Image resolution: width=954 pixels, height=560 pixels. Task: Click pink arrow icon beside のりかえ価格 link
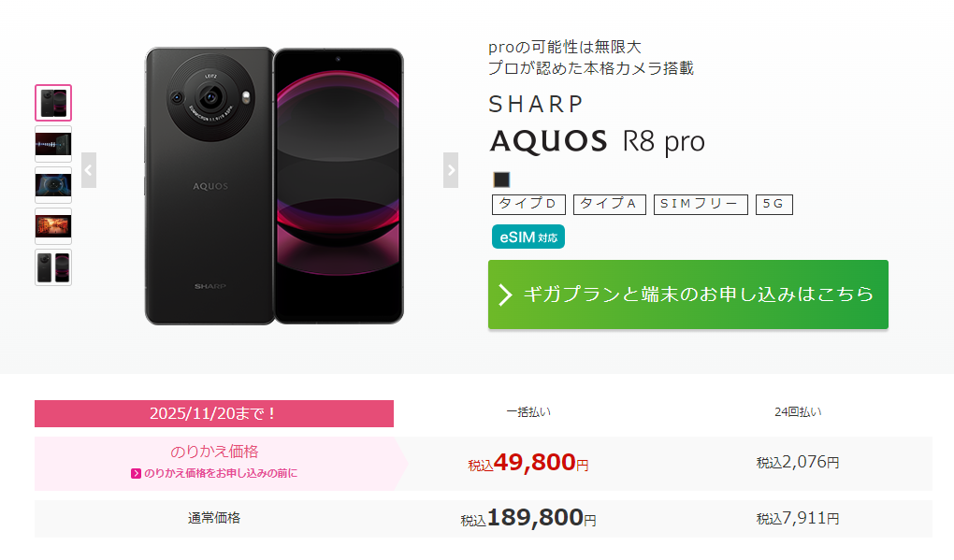tap(137, 474)
